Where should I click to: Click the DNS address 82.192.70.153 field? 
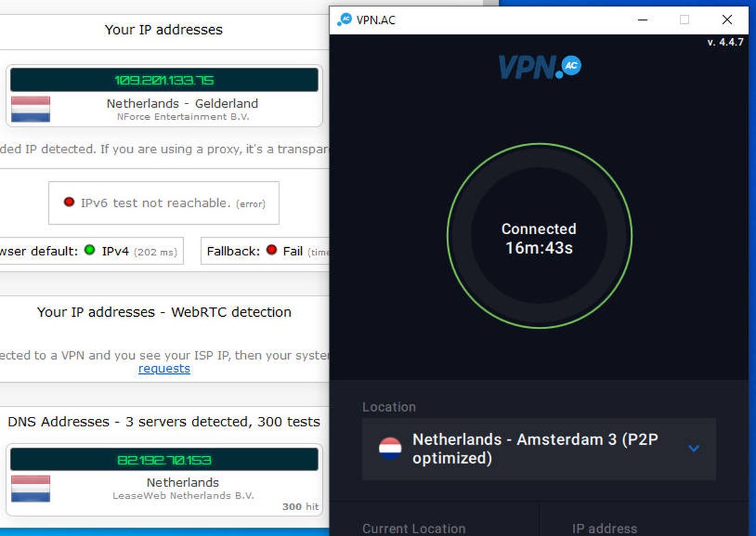(x=163, y=459)
